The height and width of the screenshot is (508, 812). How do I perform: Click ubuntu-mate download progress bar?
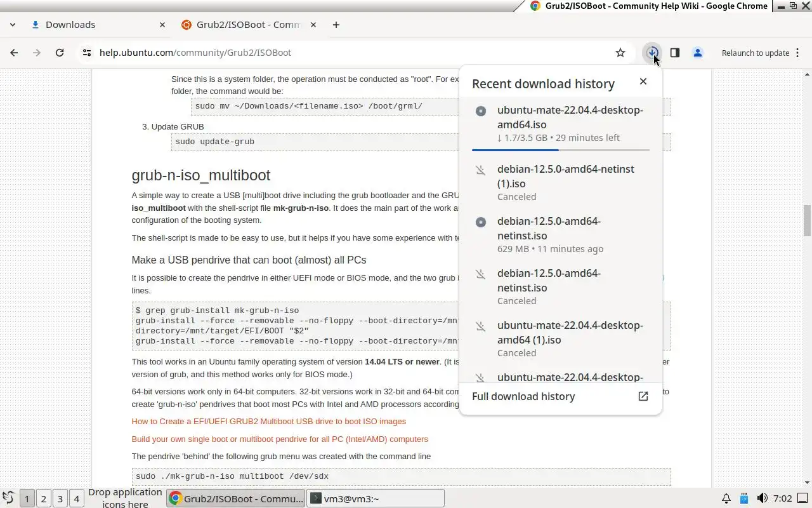coord(561,150)
